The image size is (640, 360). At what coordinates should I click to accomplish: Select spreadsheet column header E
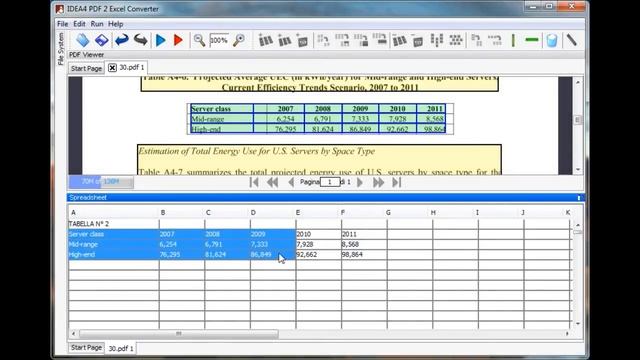(x=318, y=212)
